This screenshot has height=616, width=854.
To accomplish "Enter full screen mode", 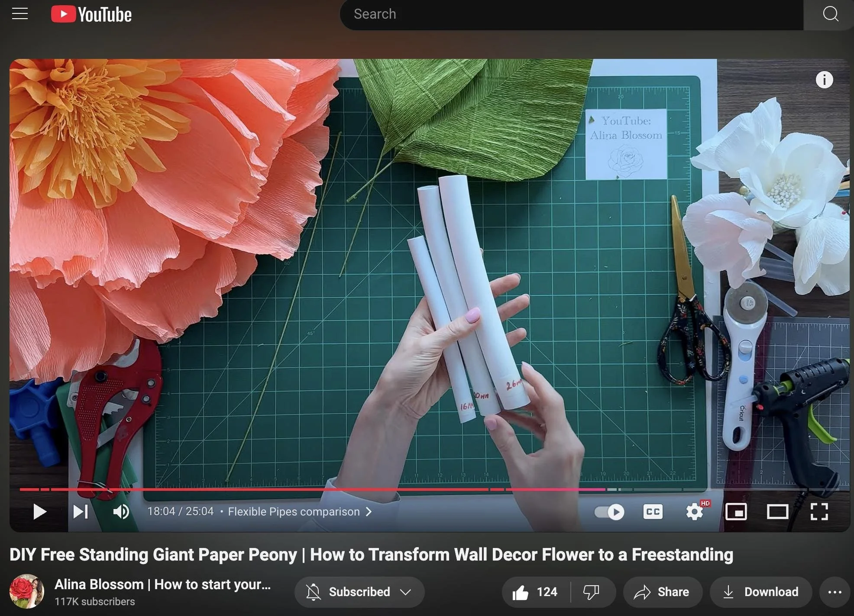I will [819, 512].
